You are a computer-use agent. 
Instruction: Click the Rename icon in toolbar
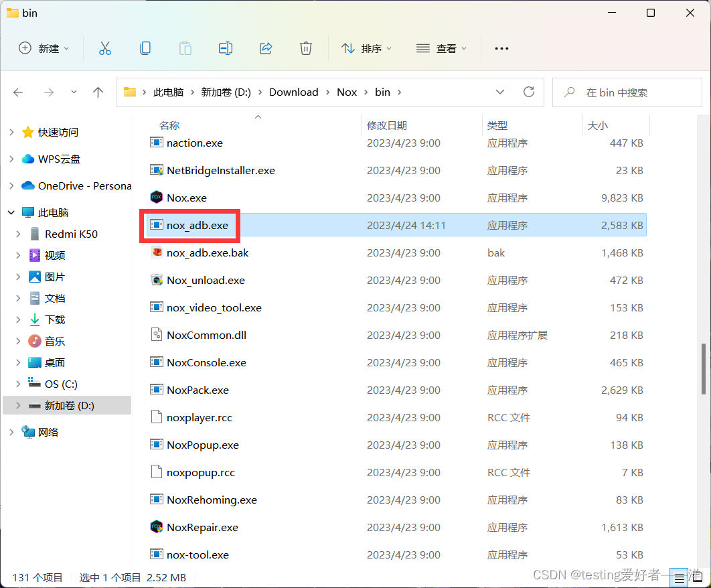(x=226, y=48)
